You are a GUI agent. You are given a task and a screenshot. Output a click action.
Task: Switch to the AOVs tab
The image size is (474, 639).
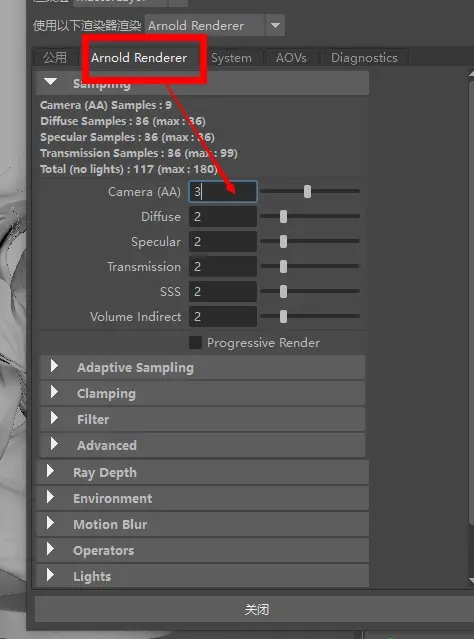[x=291, y=58]
